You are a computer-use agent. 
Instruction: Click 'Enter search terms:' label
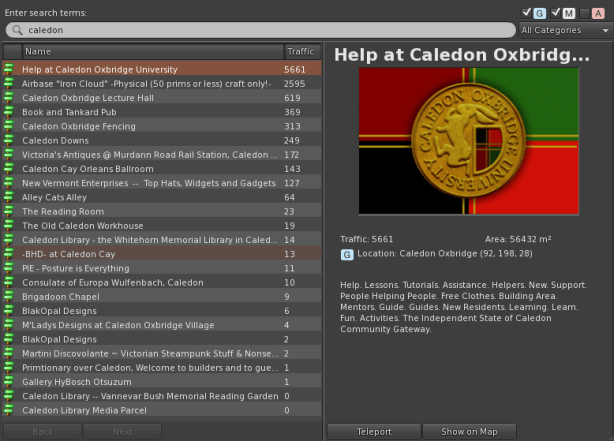(x=45, y=13)
